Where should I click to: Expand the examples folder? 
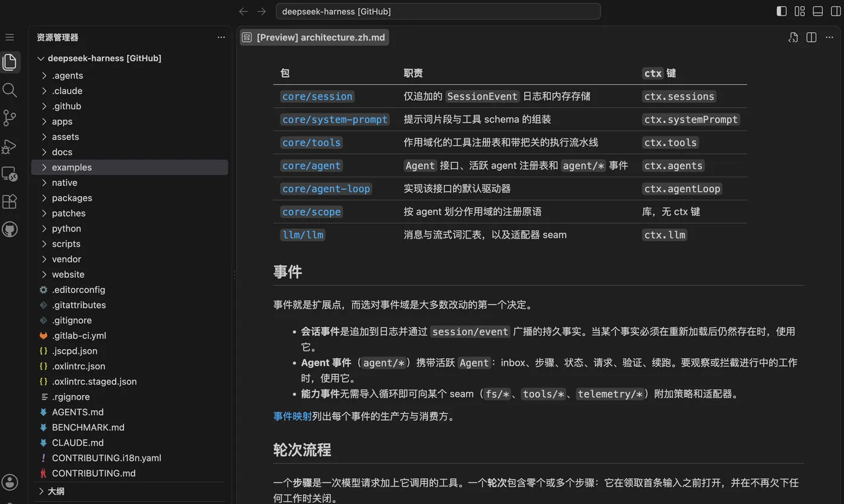click(x=44, y=168)
